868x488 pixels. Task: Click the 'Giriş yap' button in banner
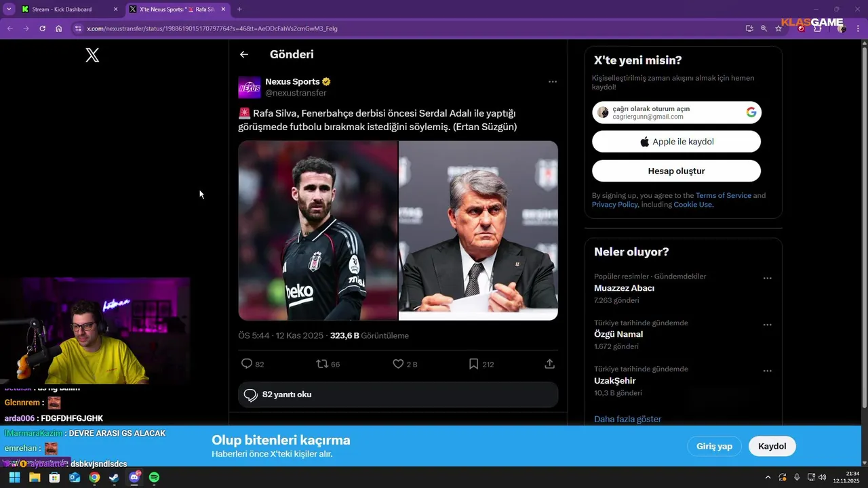pyautogui.click(x=714, y=446)
